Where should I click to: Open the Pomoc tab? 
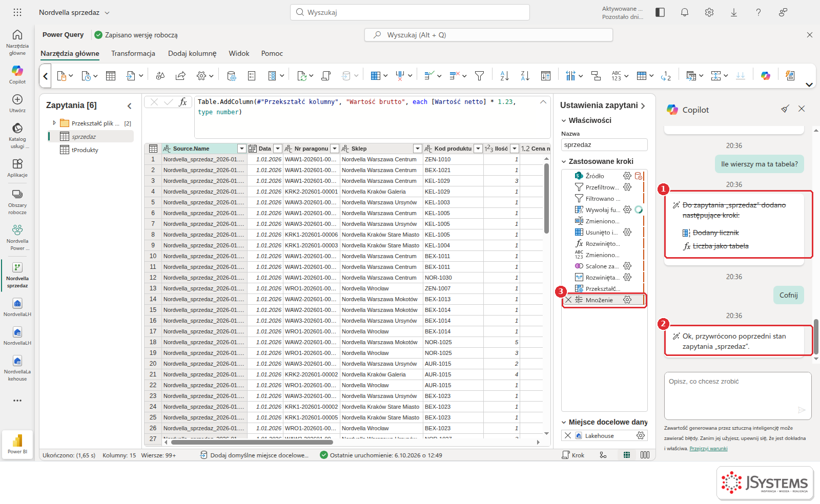pos(272,53)
